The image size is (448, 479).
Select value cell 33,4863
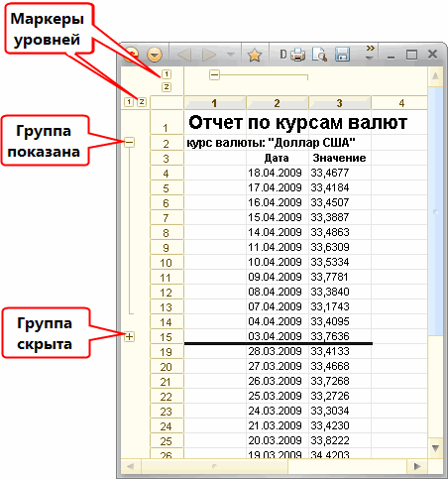340,232
